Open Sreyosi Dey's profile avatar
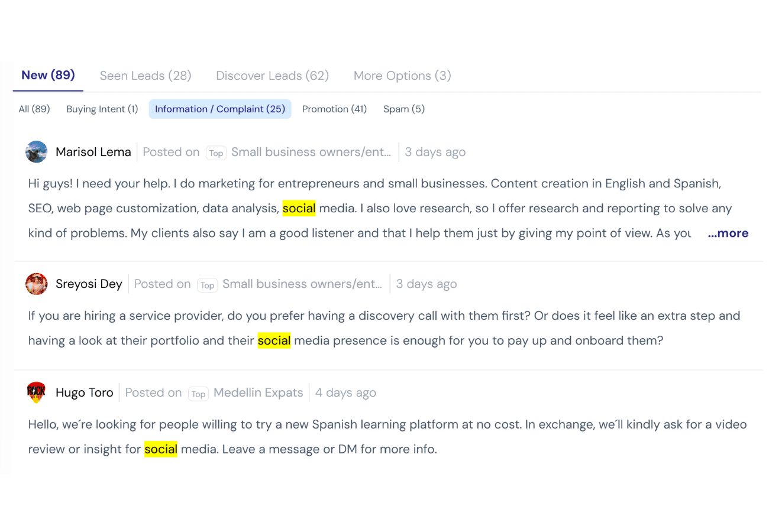 37,284
